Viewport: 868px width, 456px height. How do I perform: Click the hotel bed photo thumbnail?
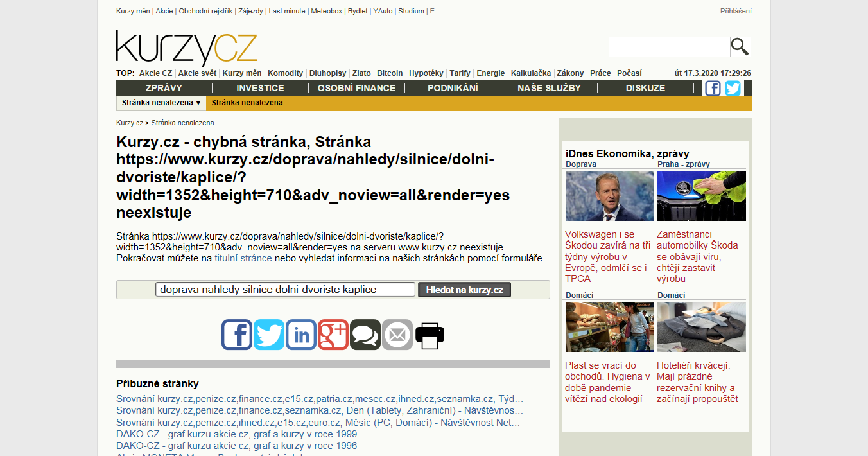coord(702,327)
